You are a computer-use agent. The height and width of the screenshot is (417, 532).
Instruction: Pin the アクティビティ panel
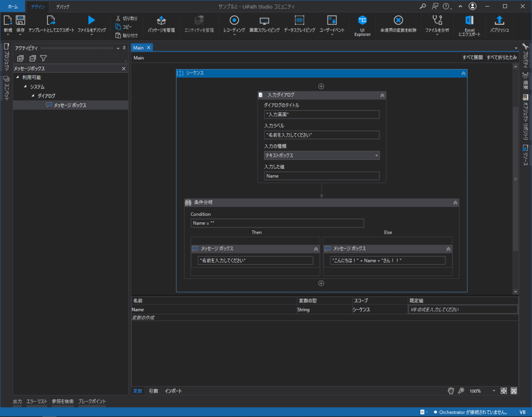124,48
